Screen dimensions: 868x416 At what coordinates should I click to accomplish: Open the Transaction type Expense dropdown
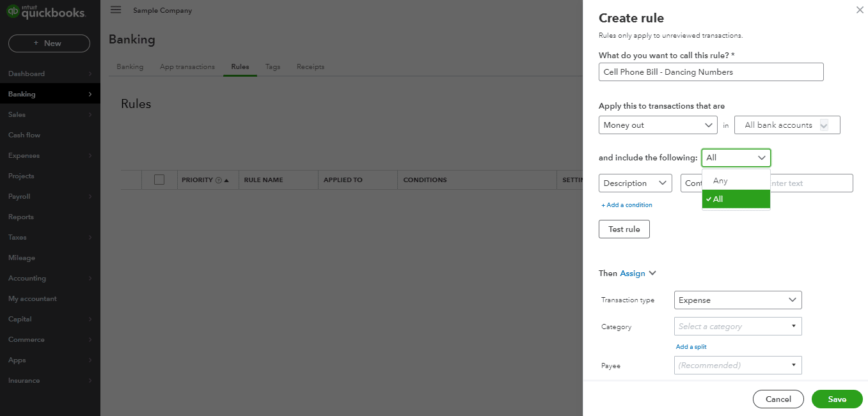(737, 300)
